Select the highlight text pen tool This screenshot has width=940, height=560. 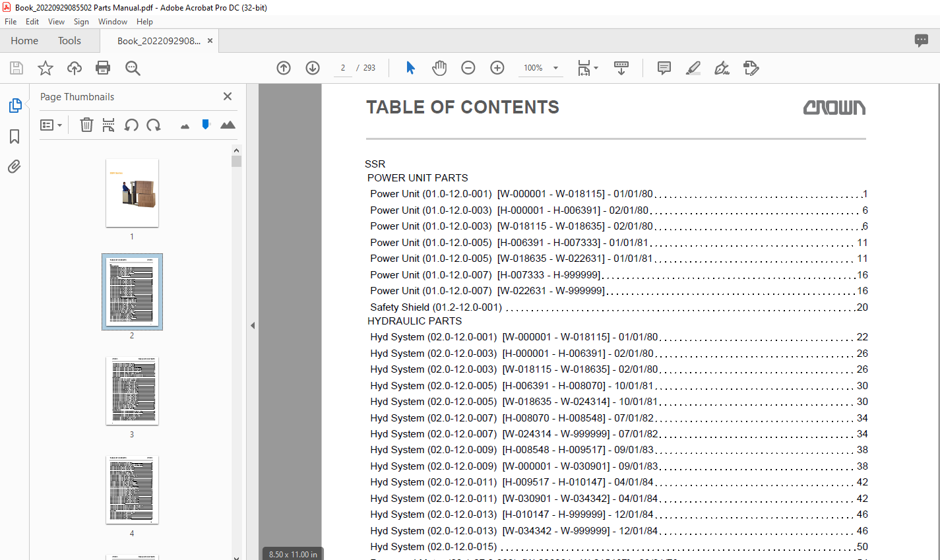(693, 68)
